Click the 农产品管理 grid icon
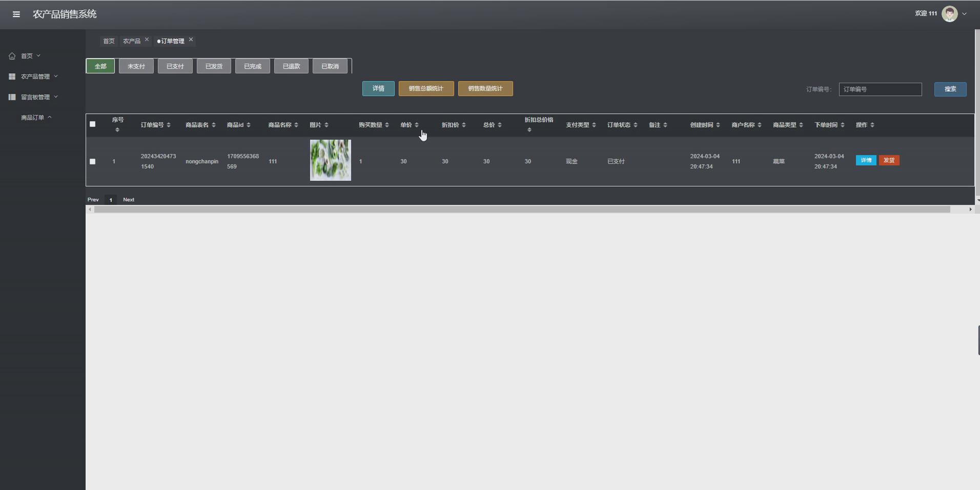The height and width of the screenshot is (490, 980). coord(12,76)
